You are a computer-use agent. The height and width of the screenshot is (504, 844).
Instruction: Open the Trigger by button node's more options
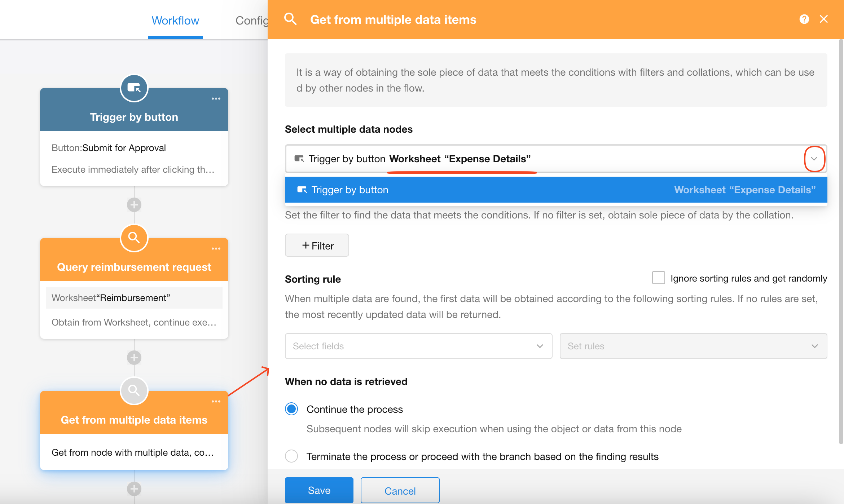(216, 98)
